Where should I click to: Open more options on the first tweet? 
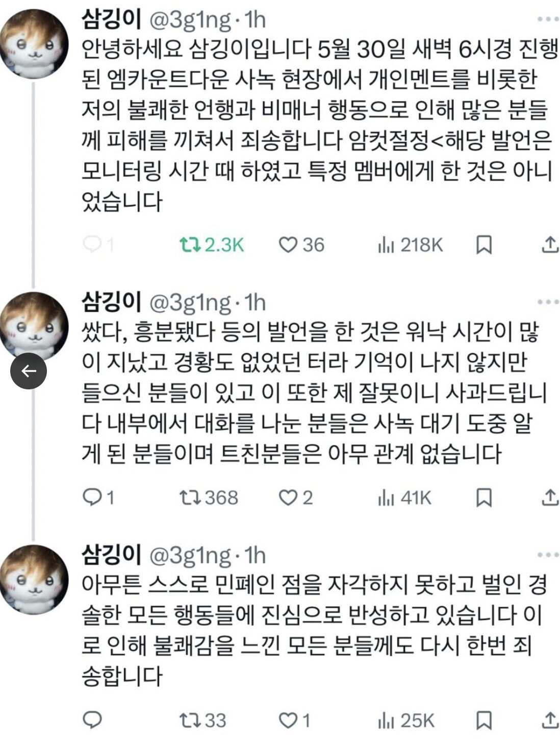548,19
